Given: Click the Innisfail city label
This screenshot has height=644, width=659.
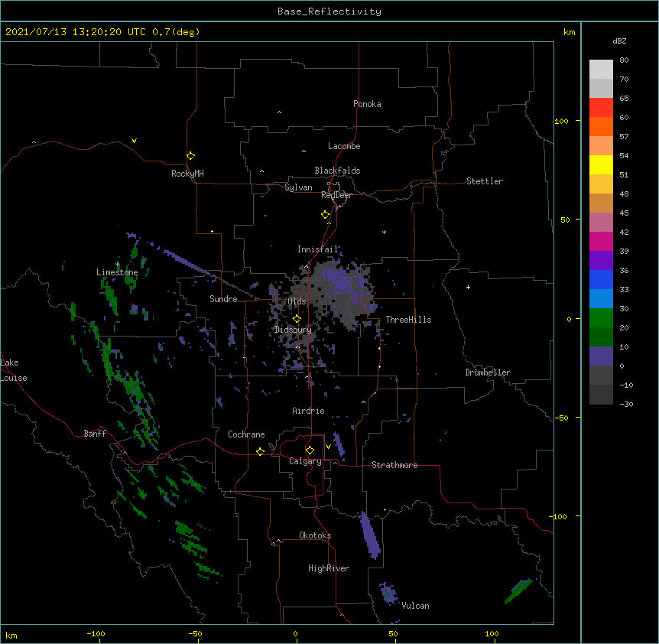Looking at the screenshot, I should click(317, 249).
